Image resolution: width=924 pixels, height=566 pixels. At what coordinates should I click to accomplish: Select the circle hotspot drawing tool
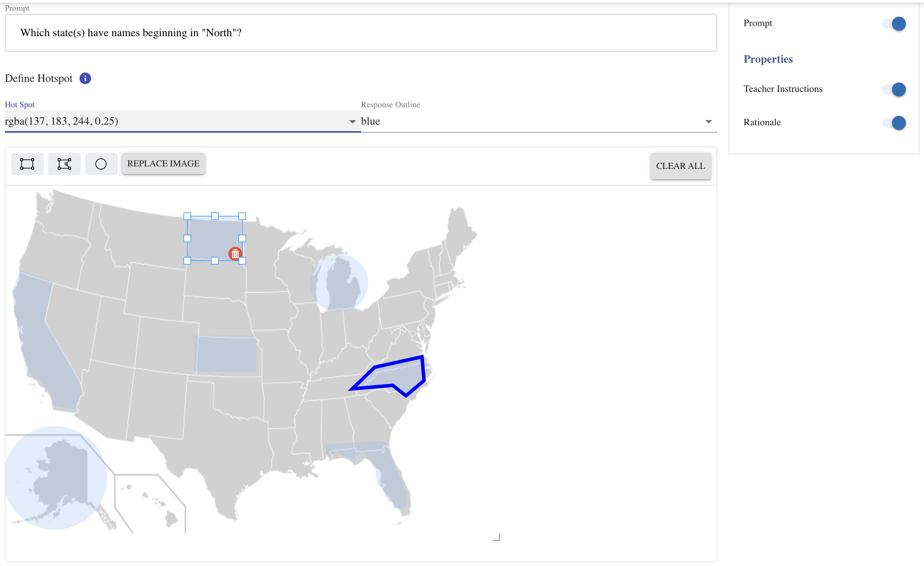[101, 164]
